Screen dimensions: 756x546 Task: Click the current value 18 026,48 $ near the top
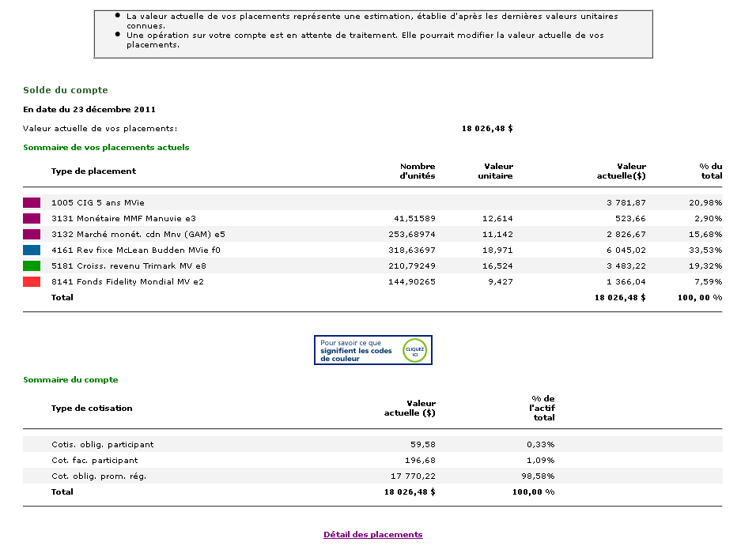[x=487, y=129]
